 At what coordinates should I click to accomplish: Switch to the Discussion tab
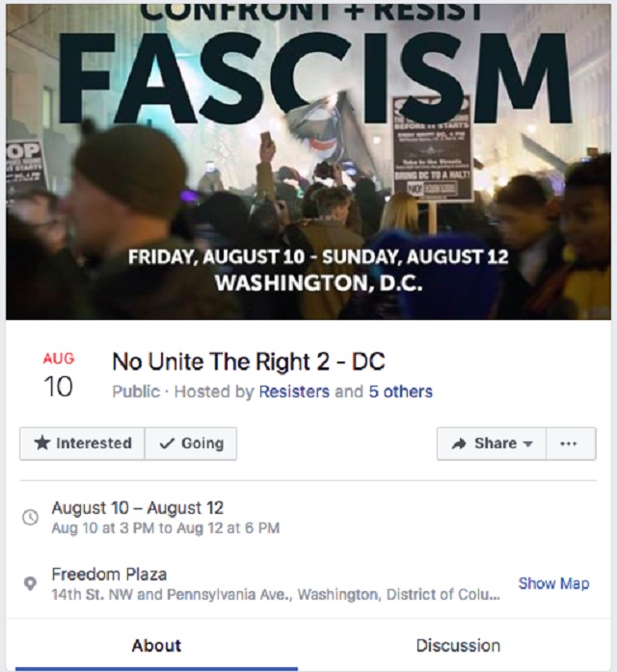(458, 645)
